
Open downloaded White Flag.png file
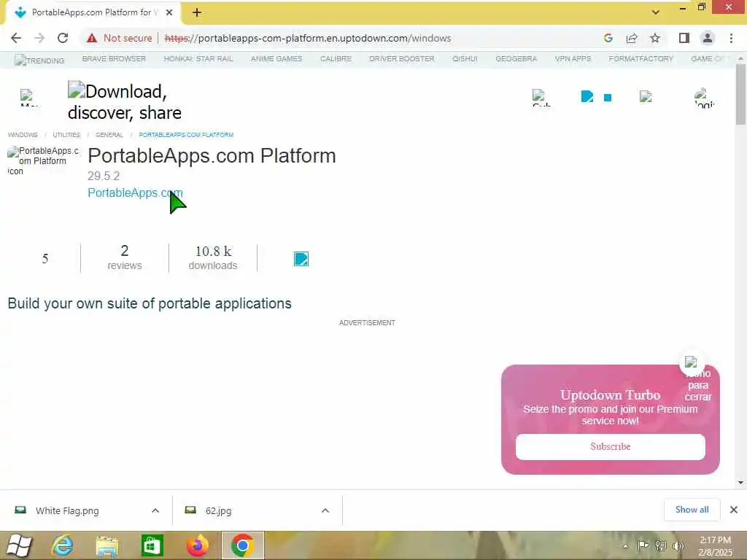tap(66, 510)
